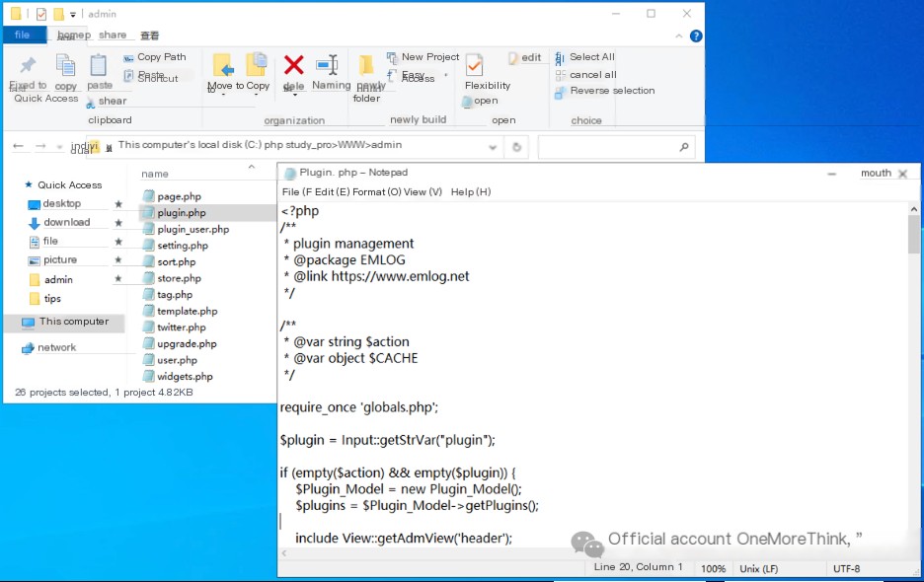This screenshot has height=582, width=924.
Task: Open Properties via the checkmark icon
Action: 475,66
